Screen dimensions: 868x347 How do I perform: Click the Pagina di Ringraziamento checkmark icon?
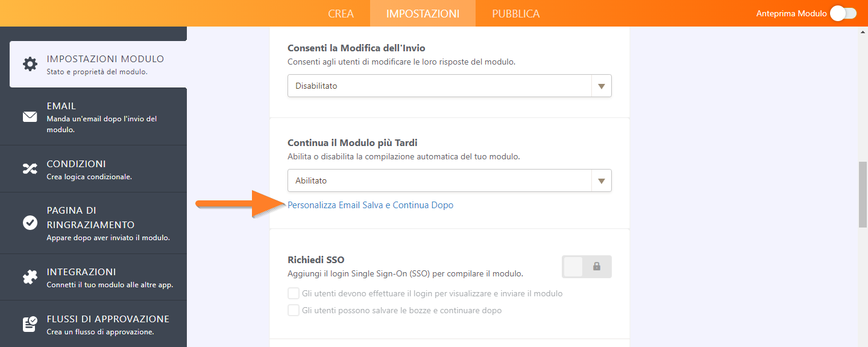(30, 223)
